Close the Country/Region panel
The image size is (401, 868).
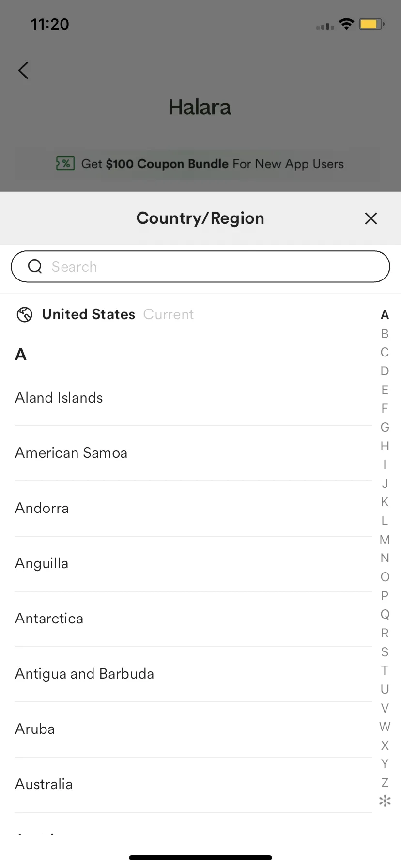click(x=371, y=218)
